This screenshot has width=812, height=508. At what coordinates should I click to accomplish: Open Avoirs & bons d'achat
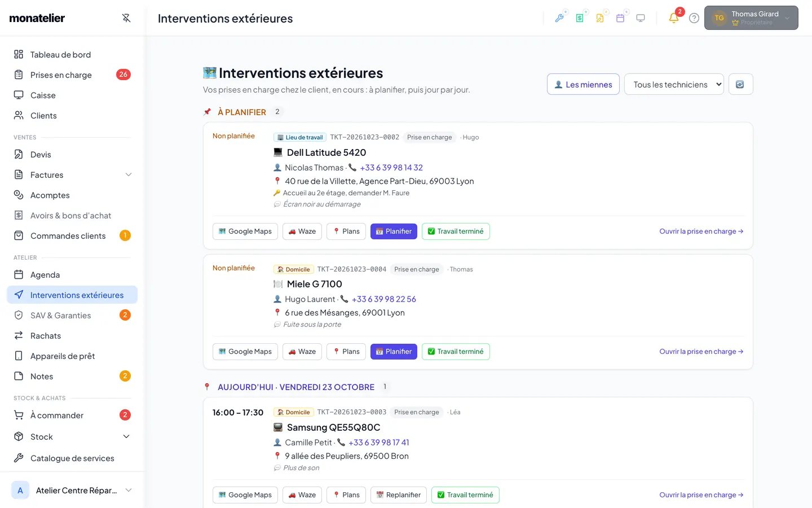(x=72, y=215)
